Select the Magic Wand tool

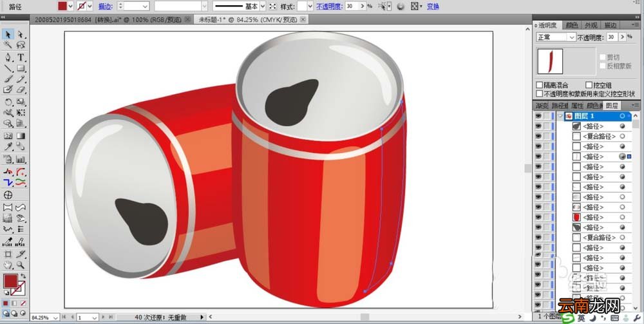pyautogui.click(x=8, y=45)
